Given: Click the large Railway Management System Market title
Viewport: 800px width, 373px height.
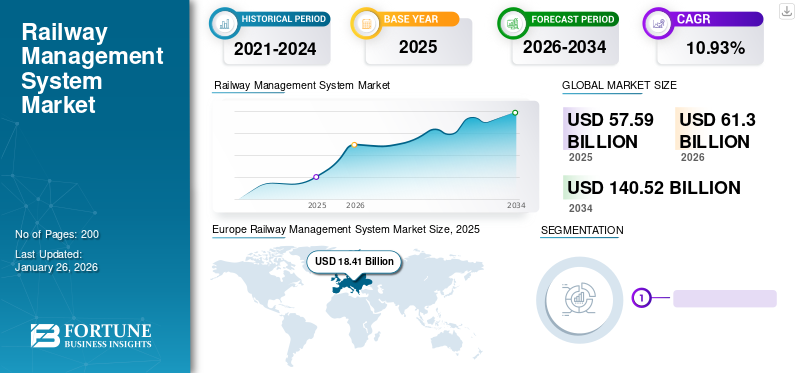Looking at the screenshot, I should pos(92,68).
